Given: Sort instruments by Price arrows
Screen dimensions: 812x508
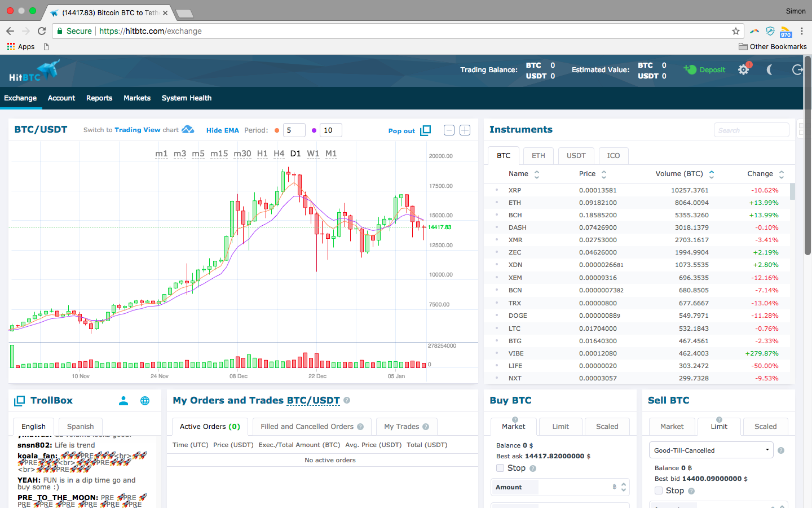Looking at the screenshot, I should click(604, 174).
